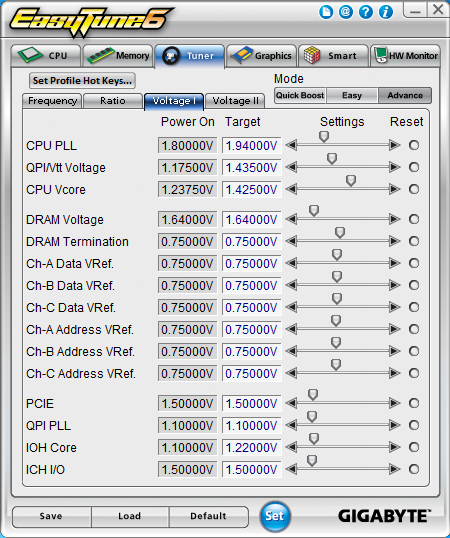The width and height of the screenshot is (450, 538).
Task: Select the CPU PLL reset radio button
Action: point(414,145)
